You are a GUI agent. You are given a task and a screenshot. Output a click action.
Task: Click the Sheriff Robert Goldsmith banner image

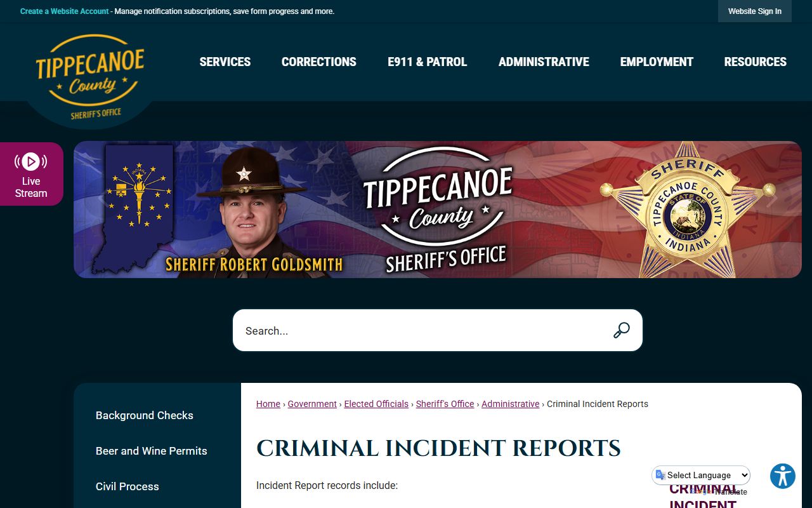tap(438, 210)
